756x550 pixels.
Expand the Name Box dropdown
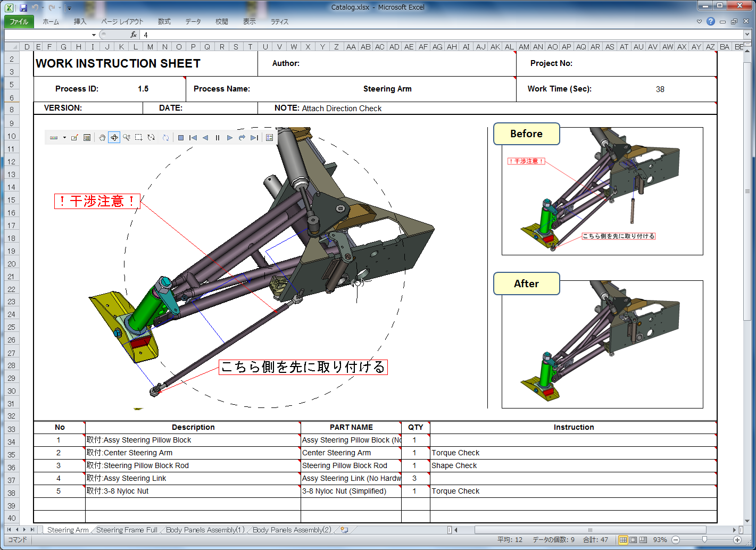[94, 35]
